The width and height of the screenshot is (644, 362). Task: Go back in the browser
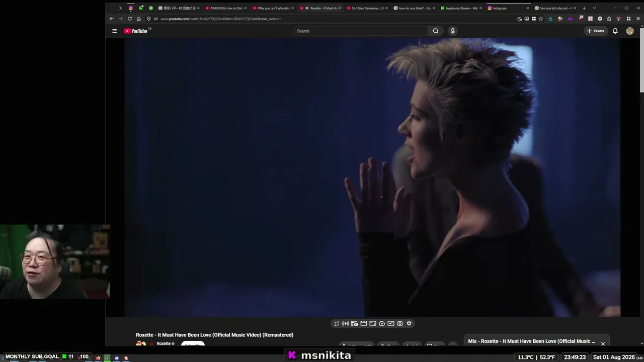pos(112,19)
